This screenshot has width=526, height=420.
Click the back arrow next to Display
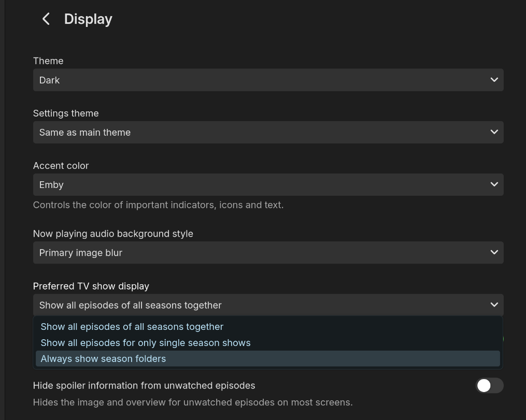[46, 19]
